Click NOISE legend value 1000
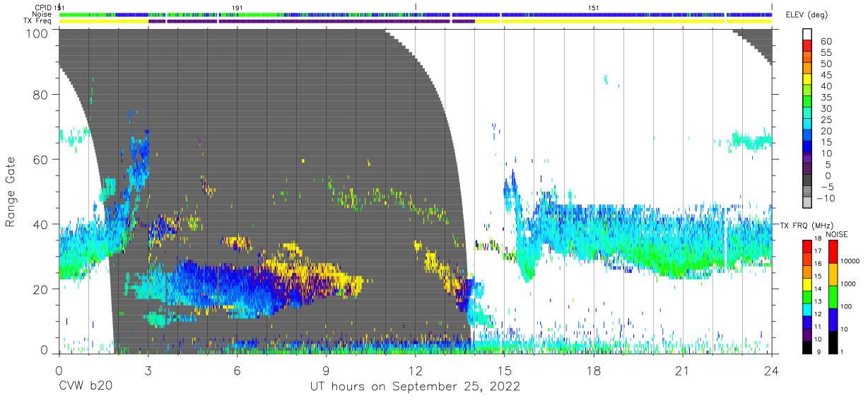Viewport: 868px width, 401px height. [849, 284]
